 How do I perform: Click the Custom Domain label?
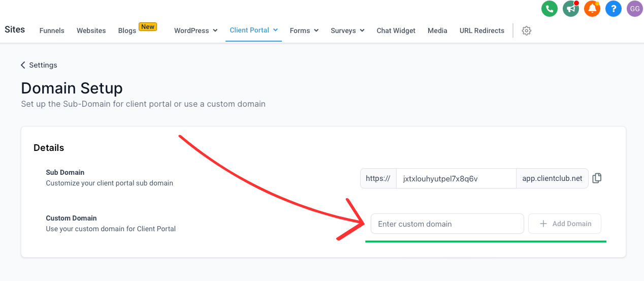click(71, 218)
